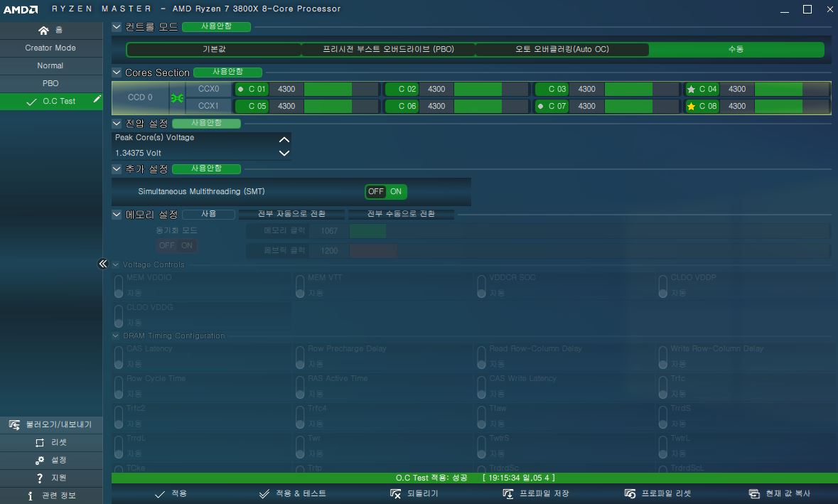Toggle 메모리 설정 사용 switch
Viewport: 838px width, 504px height.
click(x=208, y=214)
